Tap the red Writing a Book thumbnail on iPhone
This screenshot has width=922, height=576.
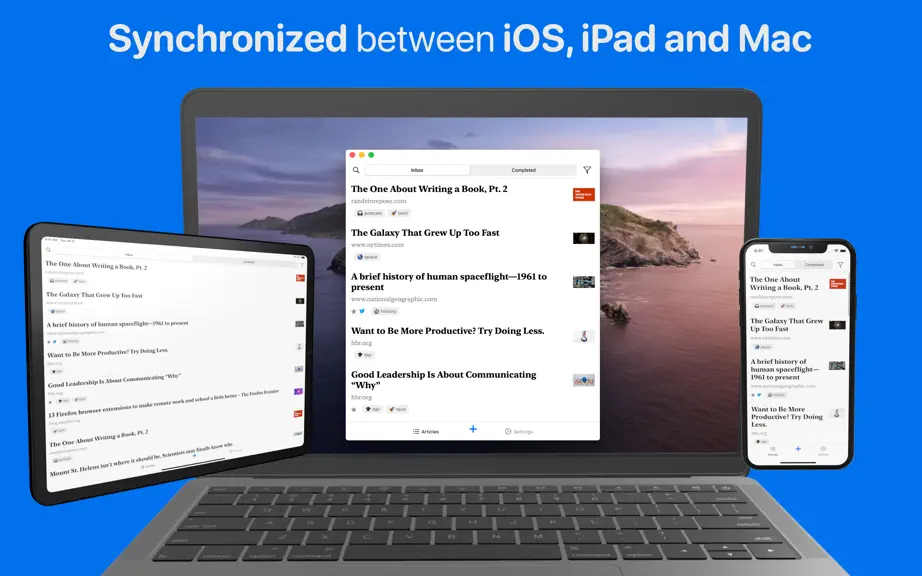pos(837,284)
